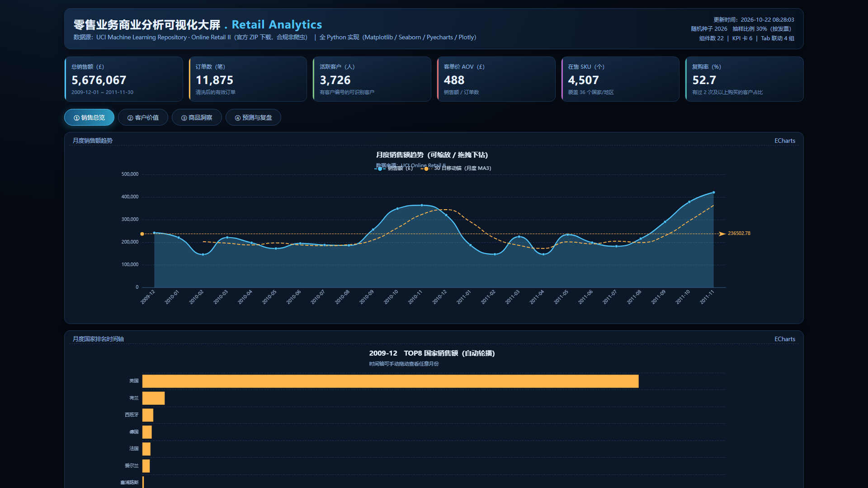This screenshot has width=868, height=488.
Task: Click the 德国 sales bar
Action: [147, 432]
